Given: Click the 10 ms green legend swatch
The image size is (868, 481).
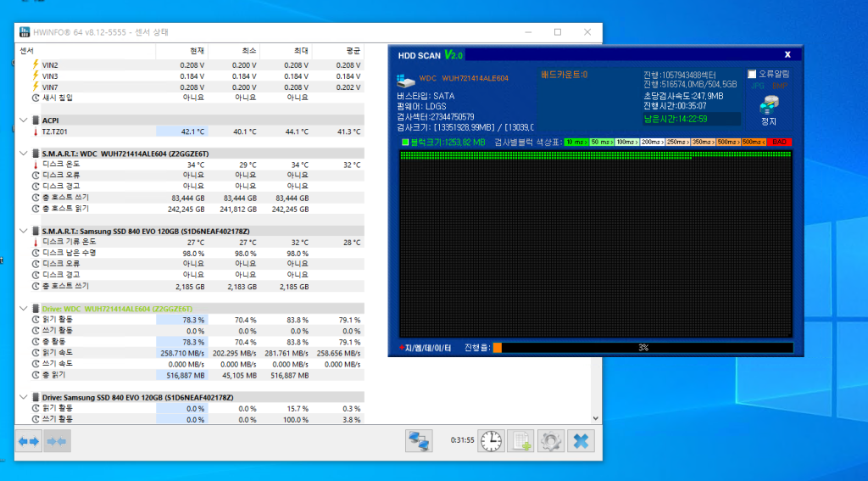Looking at the screenshot, I should coord(576,143).
